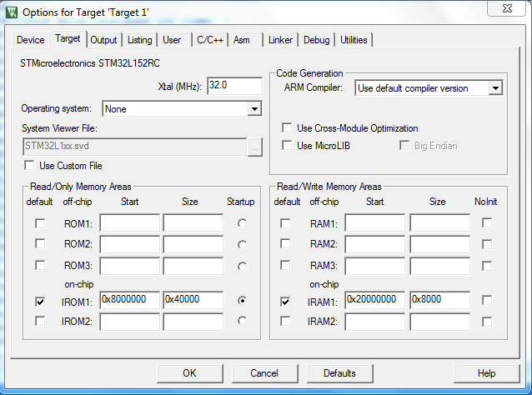Select the Target tab
The width and height of the screenshot is (532, 395).
click(68, 38)
